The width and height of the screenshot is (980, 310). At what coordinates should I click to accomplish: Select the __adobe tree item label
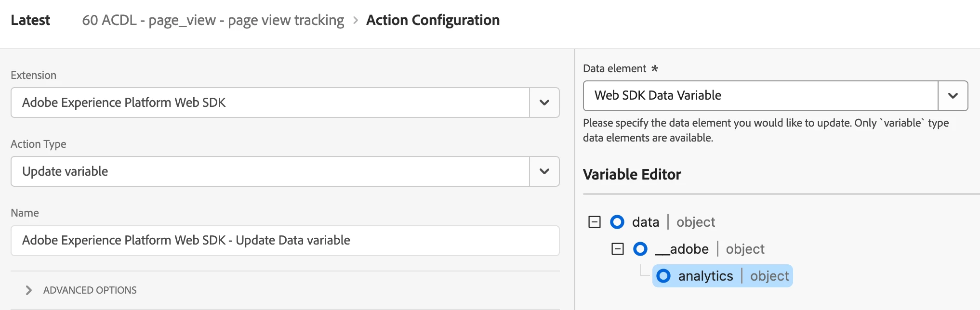pos(682,249)
